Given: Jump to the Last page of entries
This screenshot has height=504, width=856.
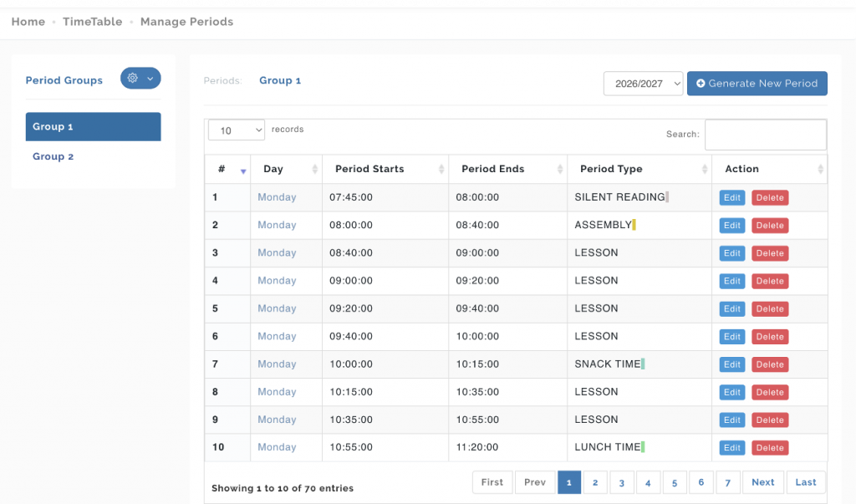Looking at the screenshot, I should (806, 482).
